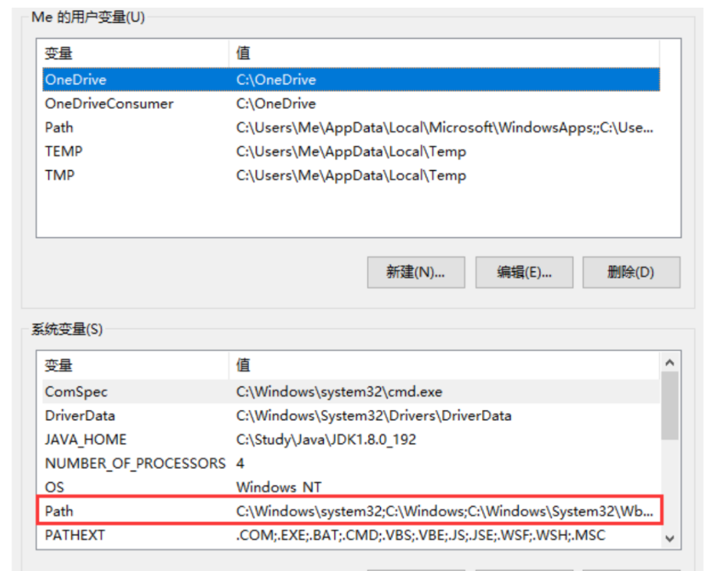Select the OS system variable row
This screenshot has height=571, width=728.
tap(351, 487)
